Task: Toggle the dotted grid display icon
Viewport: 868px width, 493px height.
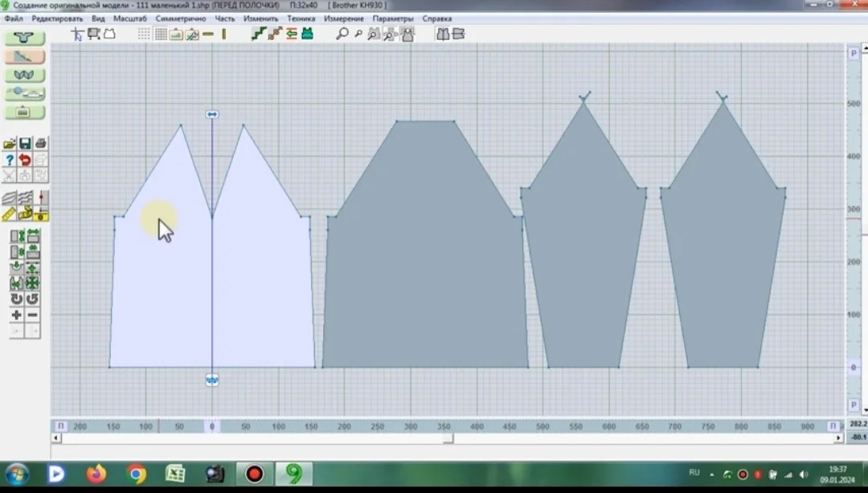Action: coord(144,35)
